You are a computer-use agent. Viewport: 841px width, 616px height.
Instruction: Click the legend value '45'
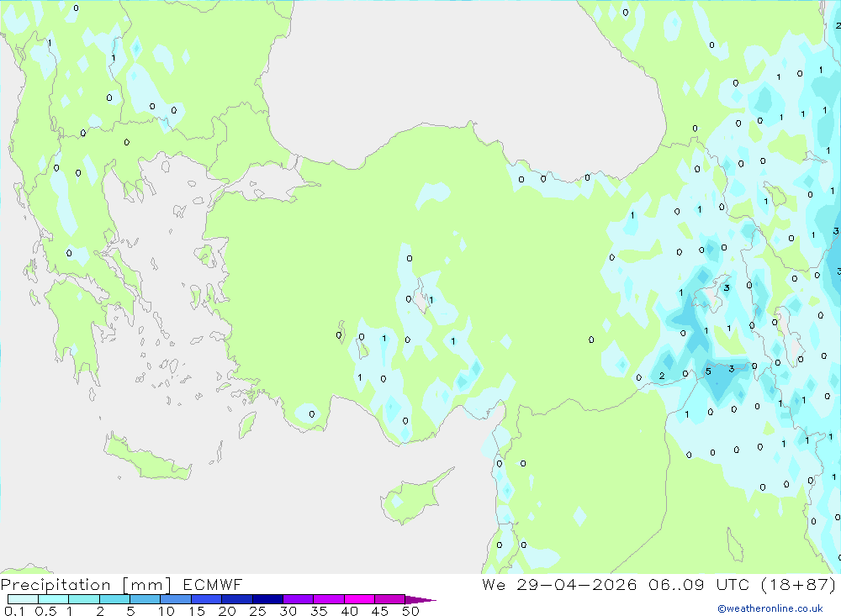coord(380,611)
